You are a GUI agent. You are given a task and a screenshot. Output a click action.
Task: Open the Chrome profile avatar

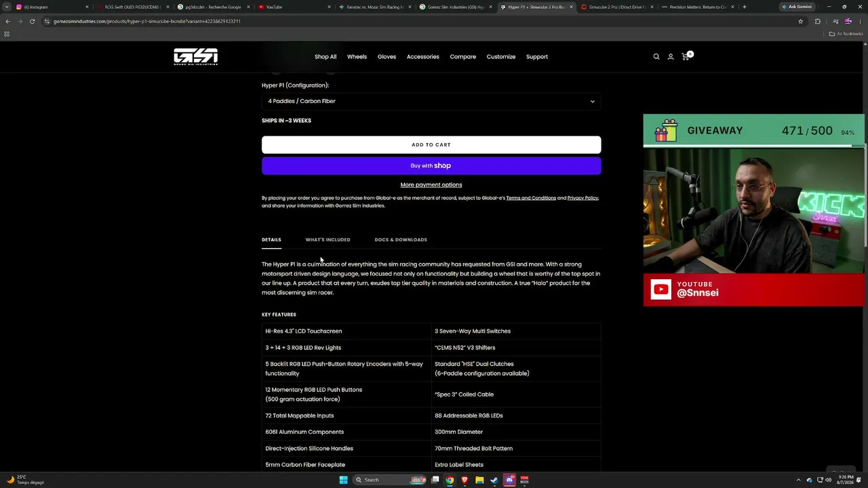[848, 21]
